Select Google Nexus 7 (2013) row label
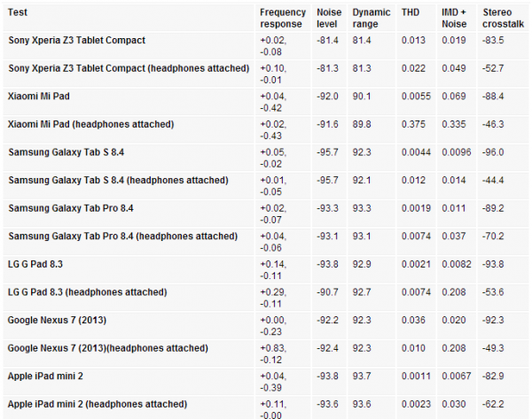Screen dimensions: 532x419 [57, 321]
